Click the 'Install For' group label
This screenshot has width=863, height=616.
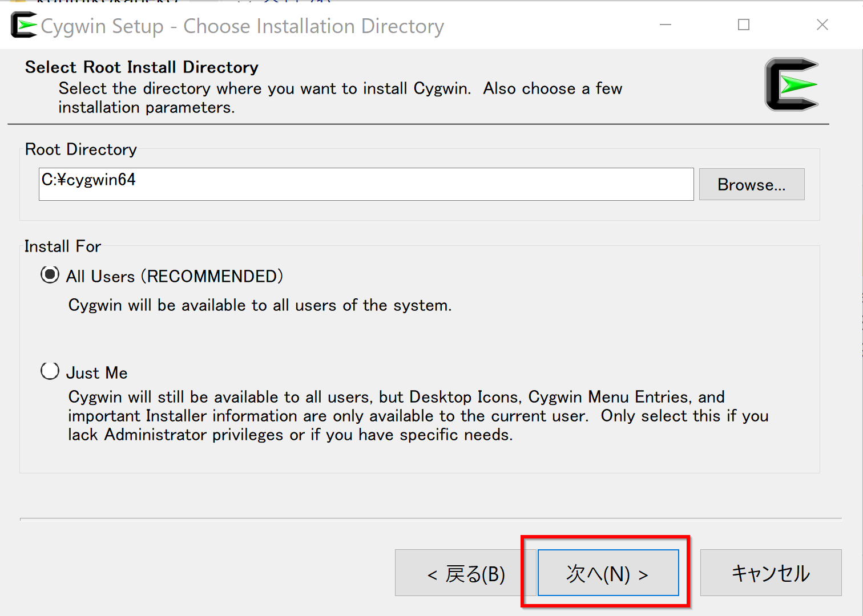tap(63, 246)
